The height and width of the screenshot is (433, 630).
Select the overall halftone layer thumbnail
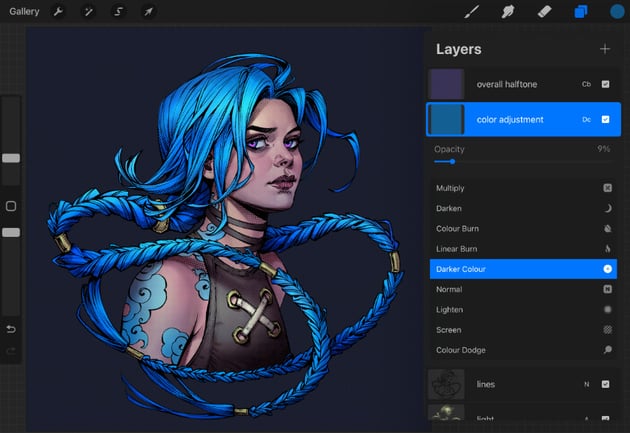pos(446,84)
